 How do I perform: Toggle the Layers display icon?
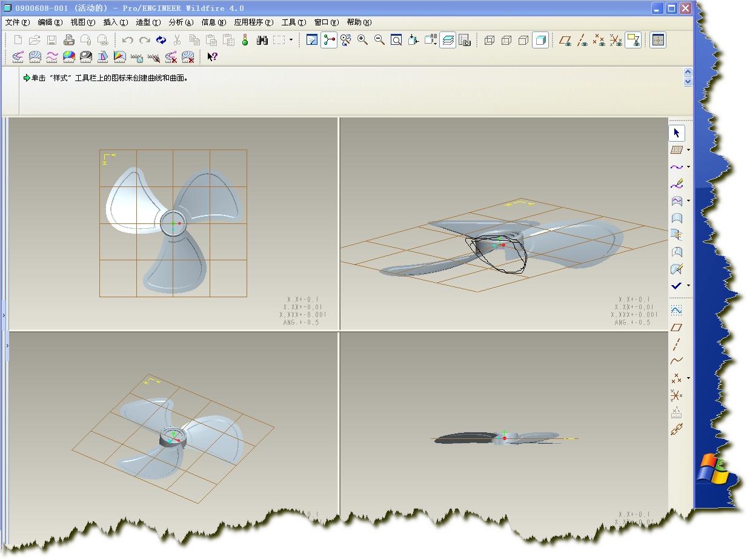click(448, 41)
